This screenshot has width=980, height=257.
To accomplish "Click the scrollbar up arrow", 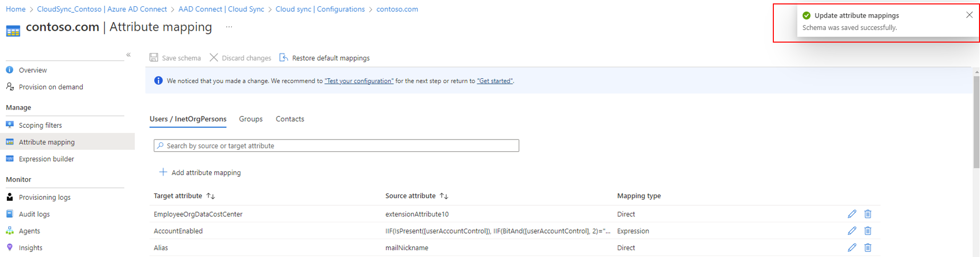I will tap(976, 72).
